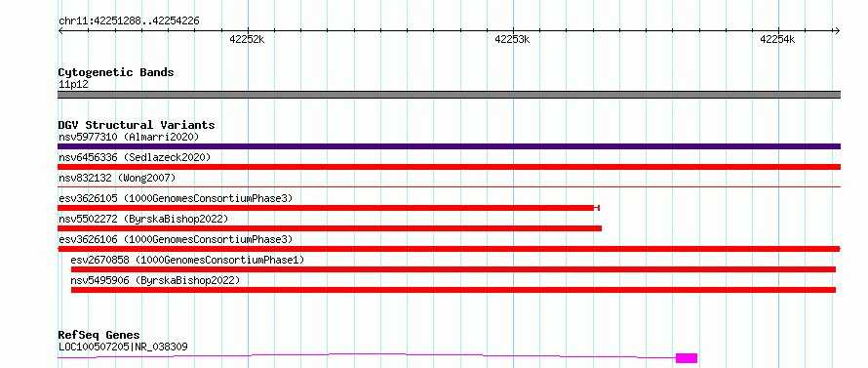This screenshot has height=368, width=868.
Task: Select the red esv3626105 variant bar
Action: (x=329, y=208)
